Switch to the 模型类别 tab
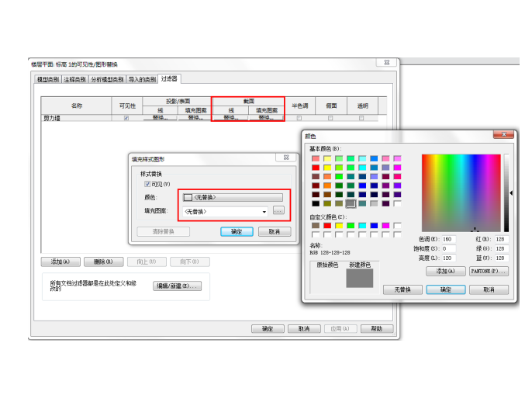532x395 pixels. pos(48,79)
